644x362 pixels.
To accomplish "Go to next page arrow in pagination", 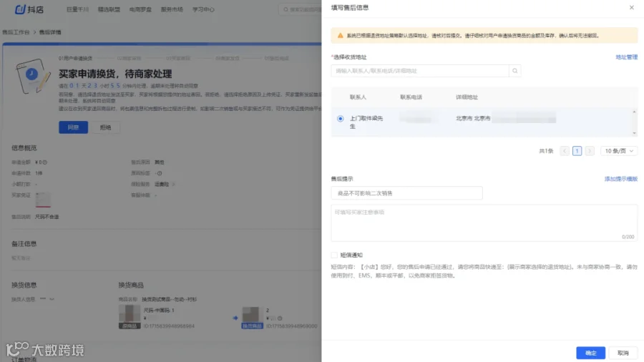I will pos(590,151).
